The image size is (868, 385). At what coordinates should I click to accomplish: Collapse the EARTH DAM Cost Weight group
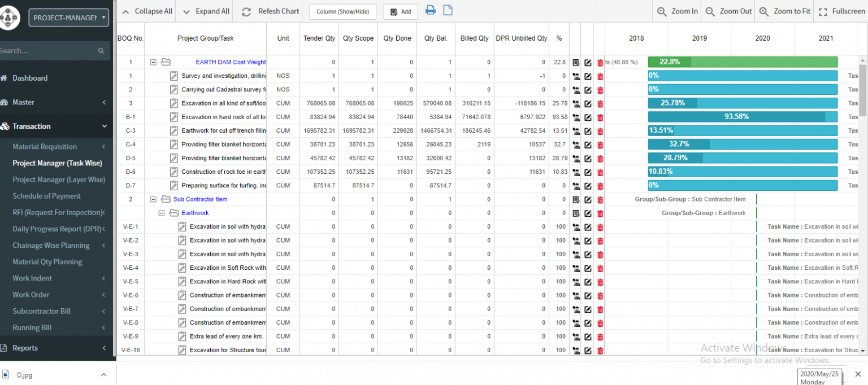pyautogui.click(x=153, y=62)
